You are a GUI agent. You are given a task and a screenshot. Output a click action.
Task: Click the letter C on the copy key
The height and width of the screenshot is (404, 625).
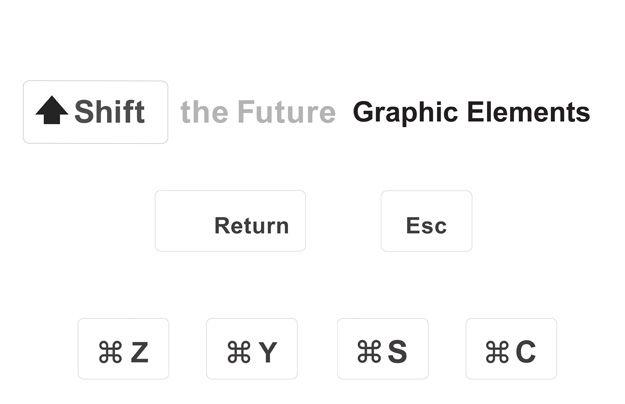tap(525, 352)
